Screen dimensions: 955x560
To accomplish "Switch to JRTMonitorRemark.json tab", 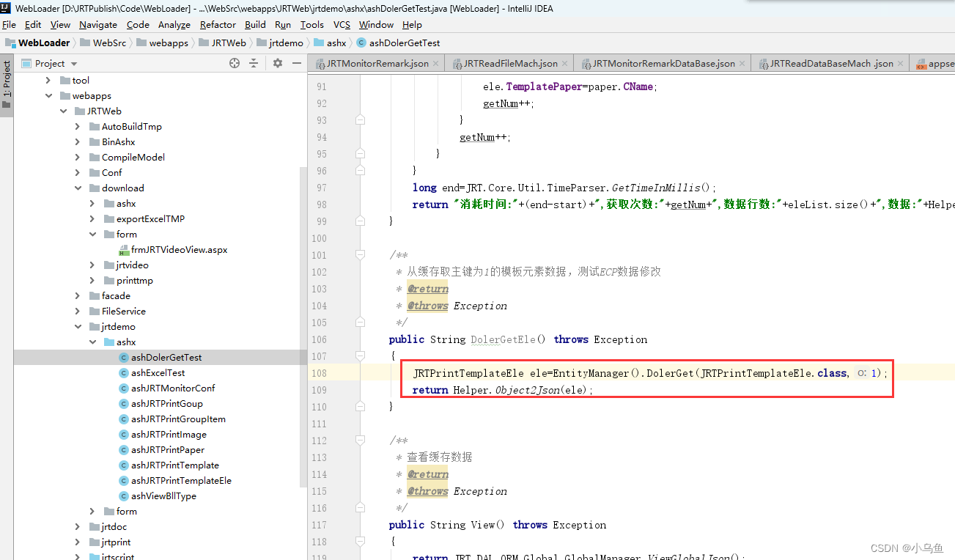I will [377, 64].
